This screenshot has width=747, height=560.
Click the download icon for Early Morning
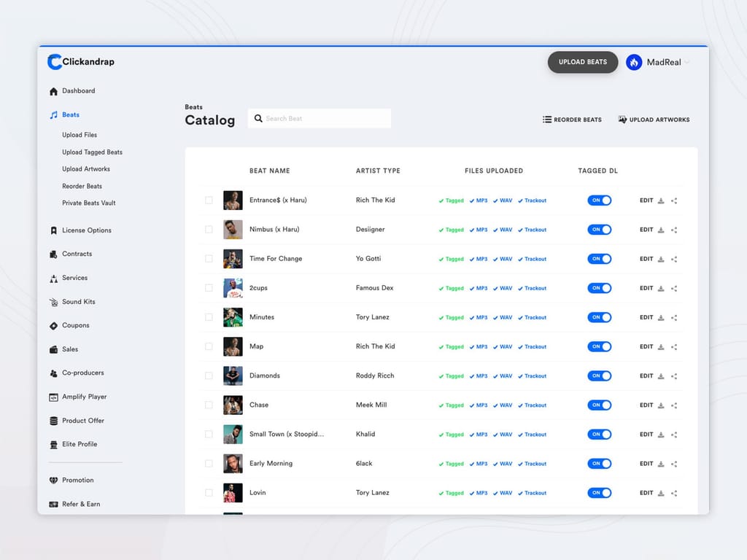click(661, 464)
